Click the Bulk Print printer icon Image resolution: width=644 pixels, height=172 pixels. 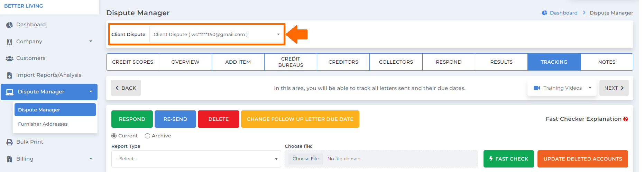(9, 142)
